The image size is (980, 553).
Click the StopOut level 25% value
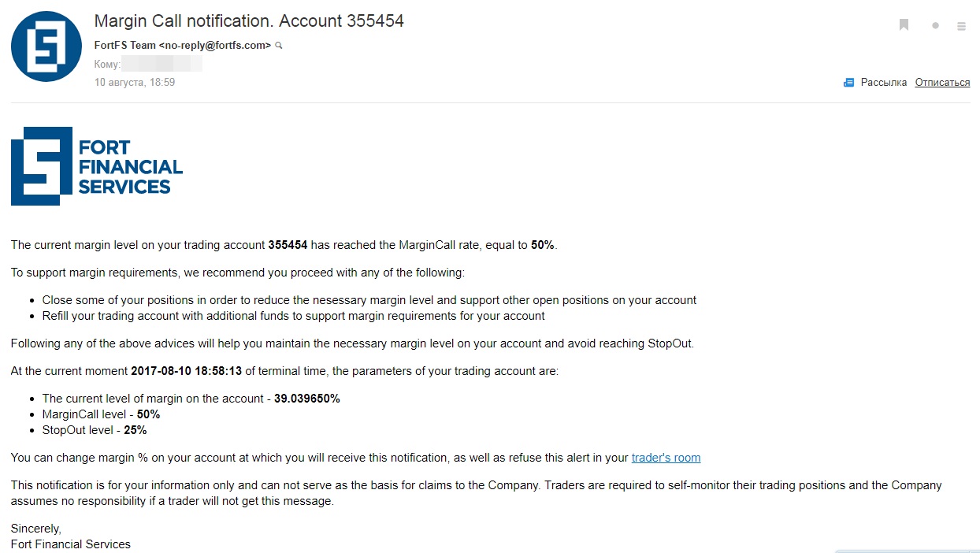(x=135, y=430)
